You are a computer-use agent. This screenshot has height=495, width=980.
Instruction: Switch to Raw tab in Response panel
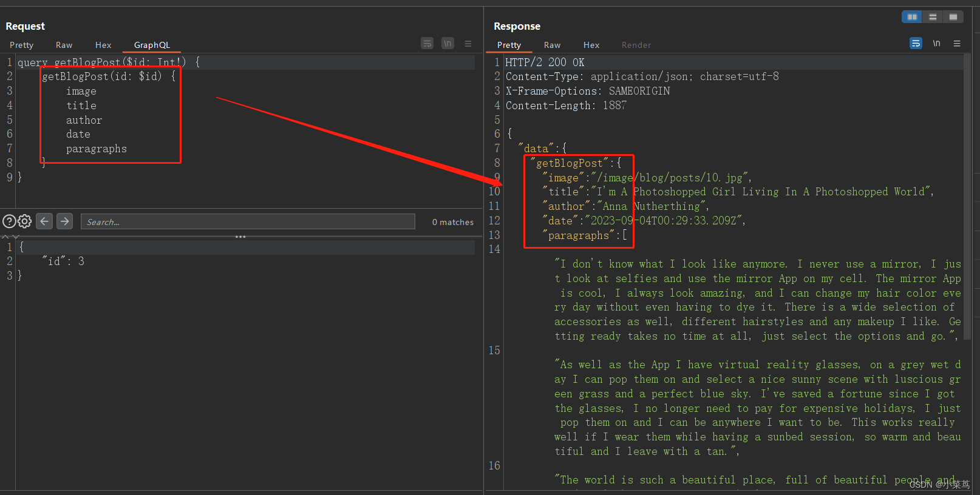pos(552,45)
